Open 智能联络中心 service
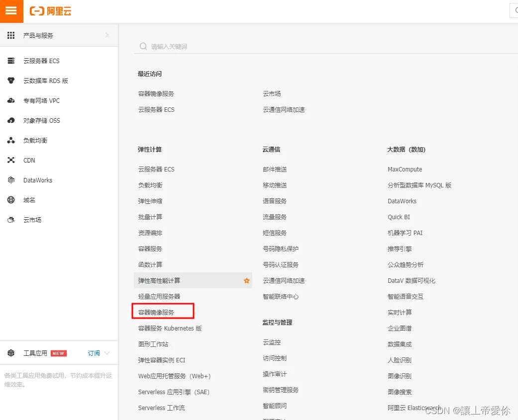 (x=281, y=296)
